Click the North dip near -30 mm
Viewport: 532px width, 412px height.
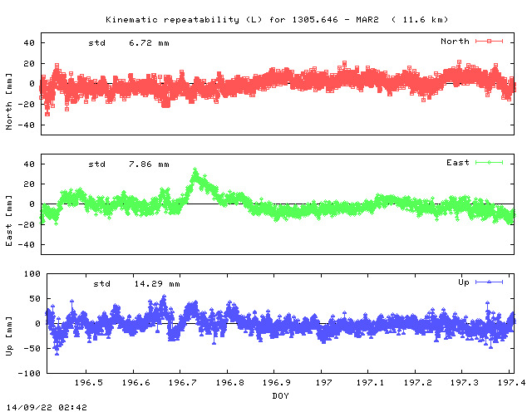(x=47, y=114)
